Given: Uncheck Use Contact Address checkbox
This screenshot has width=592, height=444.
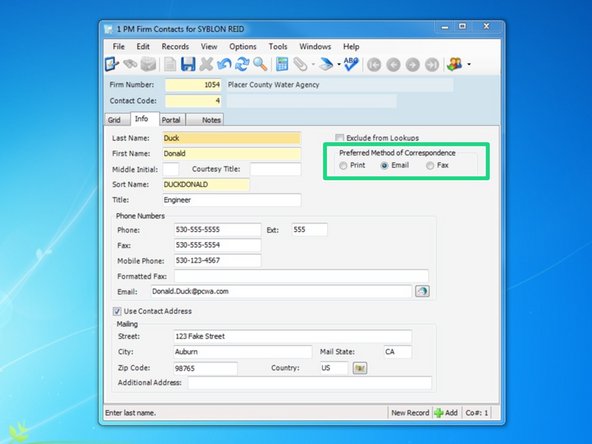Looking at the screenshot, I should (117, 311).
